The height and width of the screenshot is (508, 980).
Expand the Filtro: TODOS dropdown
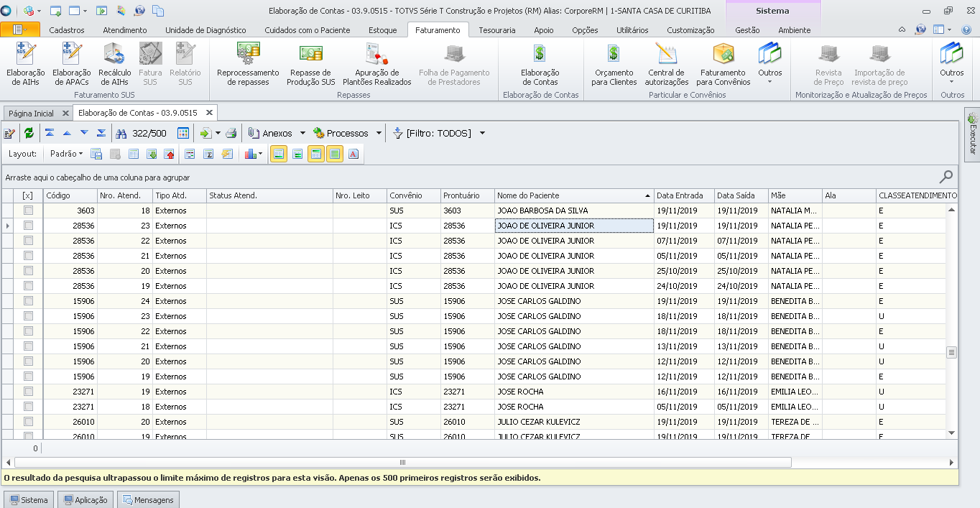pos(482,133)
